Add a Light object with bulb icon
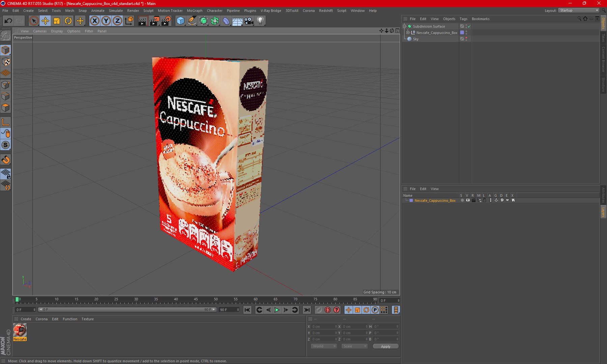Screen dimensions: 607x364 point(260,21)
